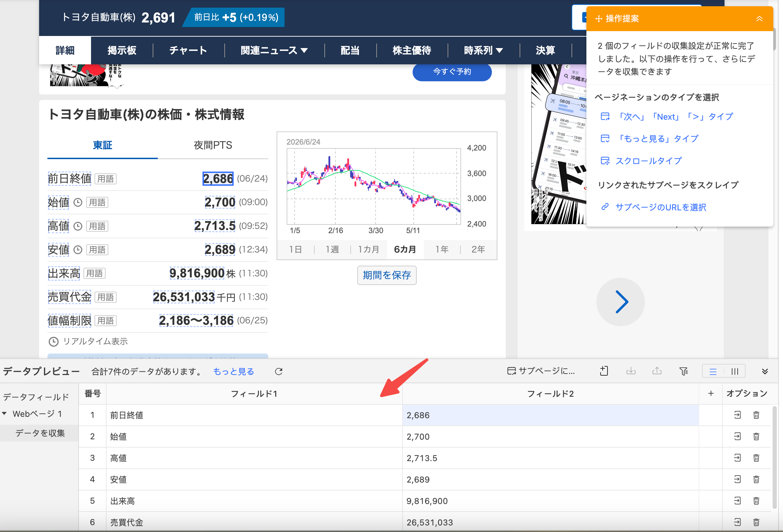Click the clock icon next to 始値
This screenshot has width=783, height=532.
78,202
